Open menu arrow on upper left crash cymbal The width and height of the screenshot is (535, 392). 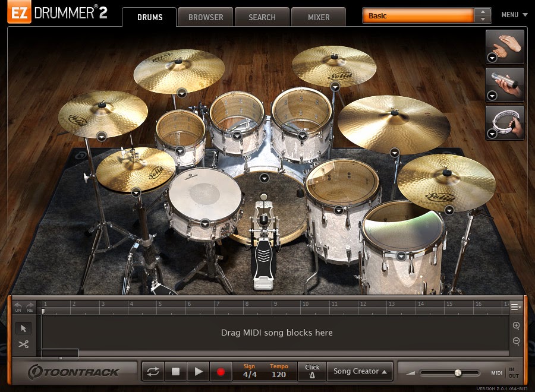click(181, 93)
